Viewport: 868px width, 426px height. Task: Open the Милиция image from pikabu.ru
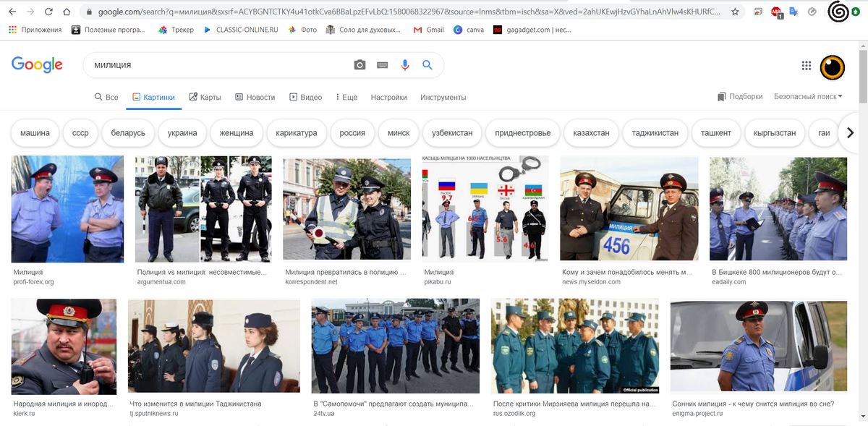[485, 208]
